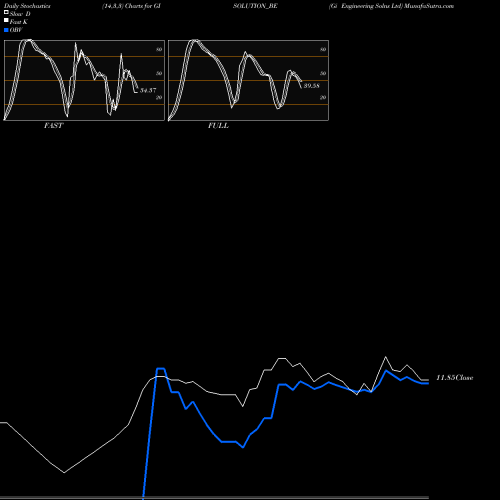Click the 39.58 value on FULL chart
Viewport: 500px width, 500px height.
(x=312, y=86)
